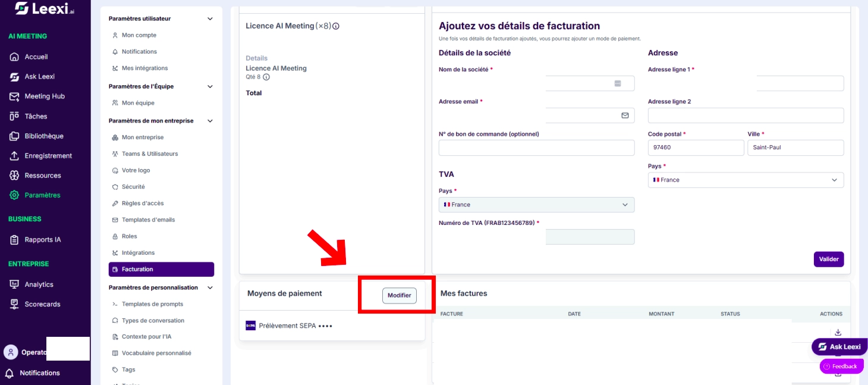Collapse Paramètres de mon entreprise section
868x385 pixels.
pos(210,121)
